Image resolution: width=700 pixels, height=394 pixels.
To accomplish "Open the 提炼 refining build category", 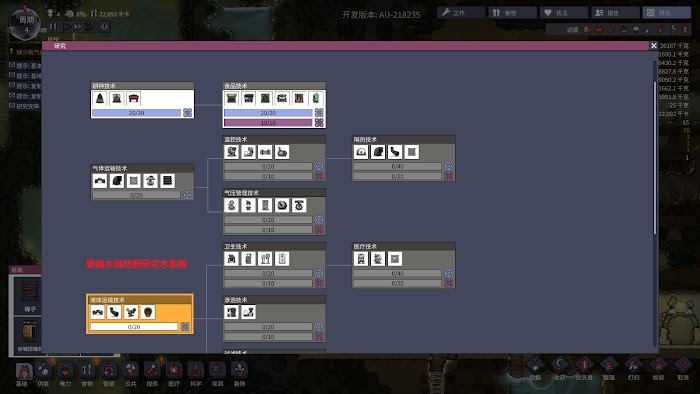I will tap(152, 374).
